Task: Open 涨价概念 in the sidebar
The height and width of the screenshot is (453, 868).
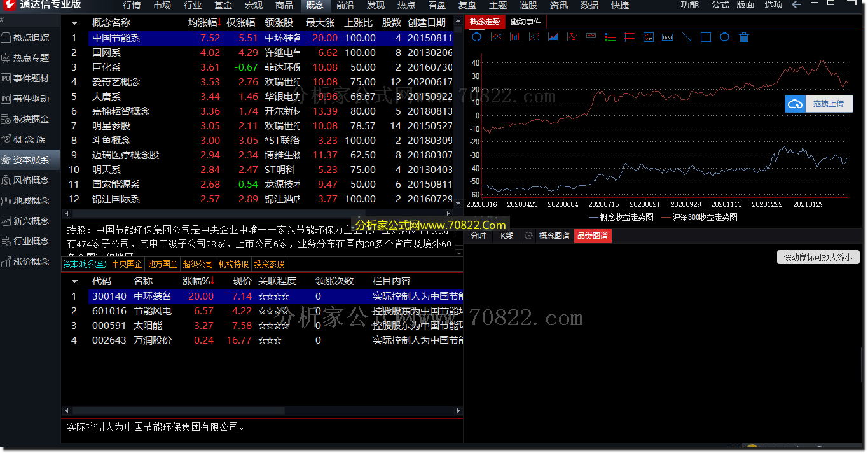Action: tap(31, 261)
